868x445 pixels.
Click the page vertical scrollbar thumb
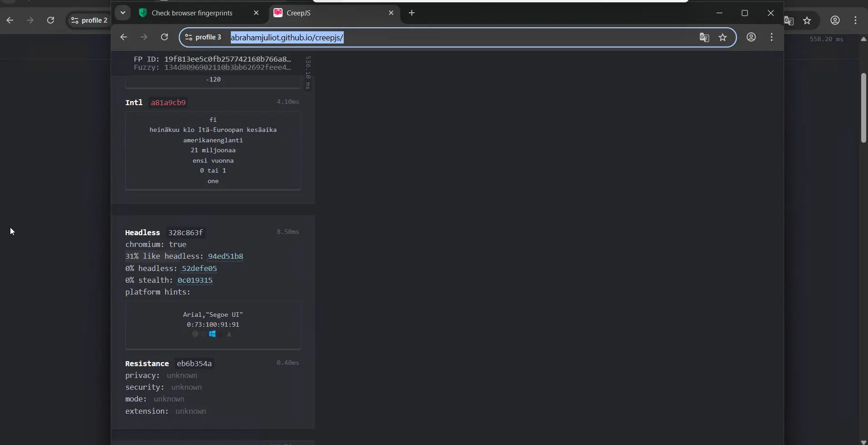[863, 108]
